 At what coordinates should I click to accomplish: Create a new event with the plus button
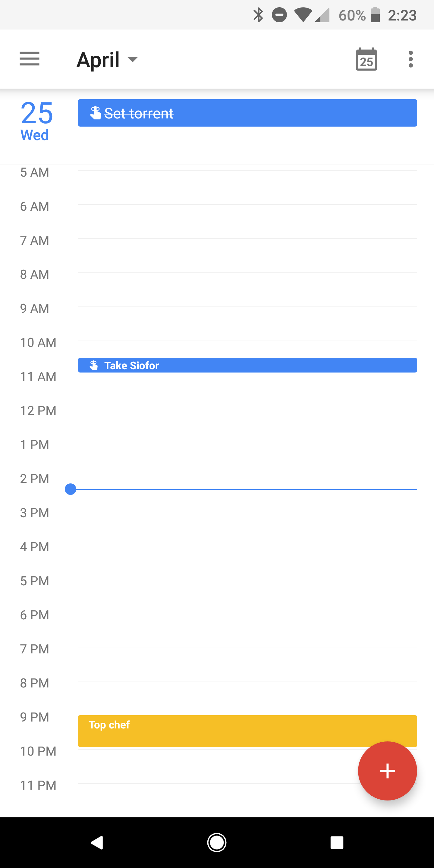pyautogui.click(x=387, y=771)
